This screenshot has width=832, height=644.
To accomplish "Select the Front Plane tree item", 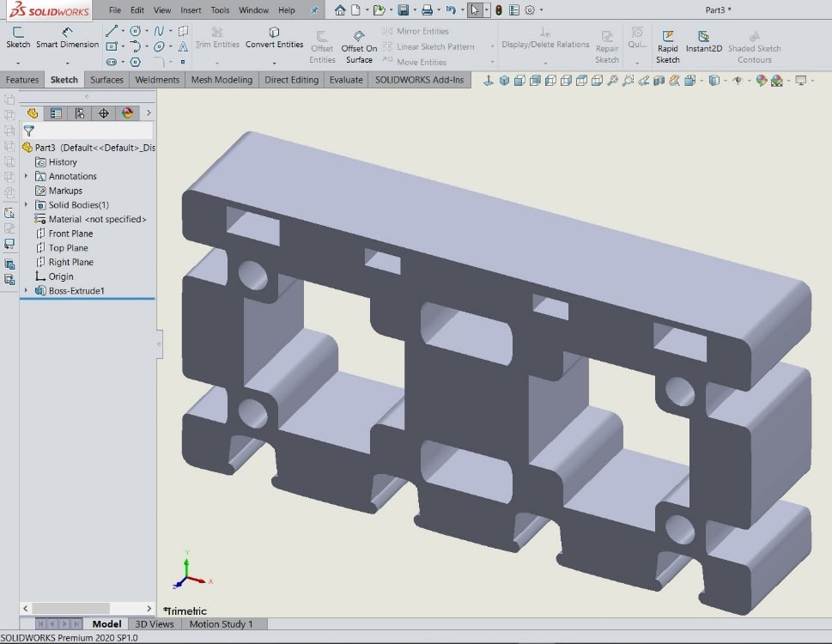I will (x=64, y=234).
